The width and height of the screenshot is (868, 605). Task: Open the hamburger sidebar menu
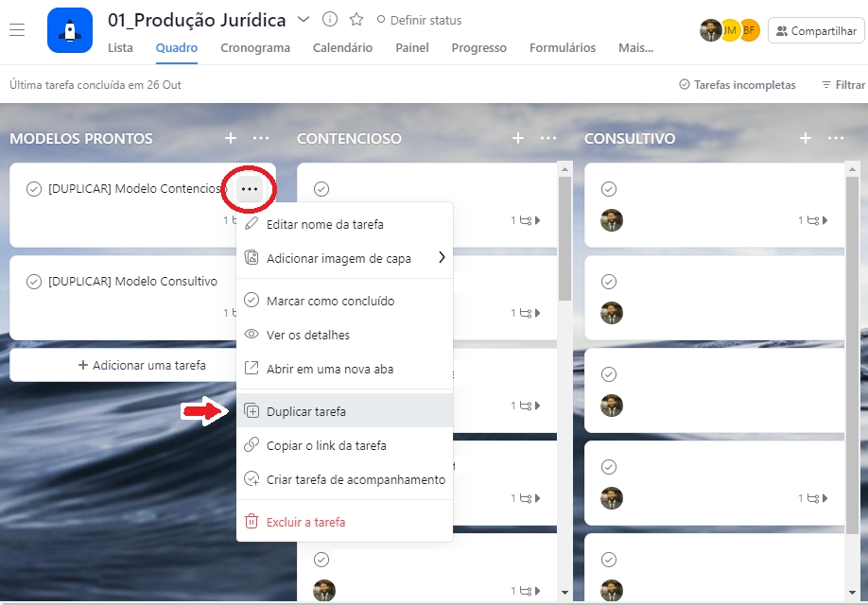coord(17,30)
